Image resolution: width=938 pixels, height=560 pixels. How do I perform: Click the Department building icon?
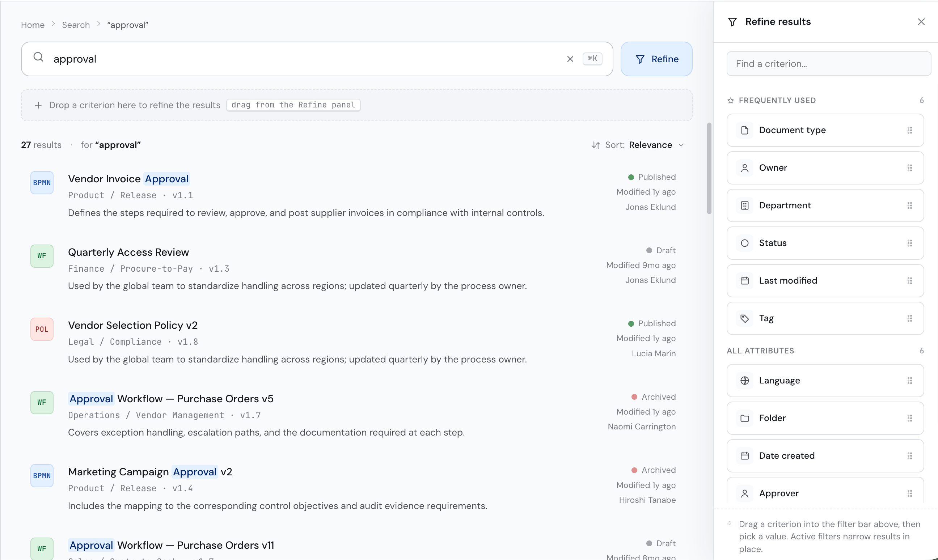[744, 205]
